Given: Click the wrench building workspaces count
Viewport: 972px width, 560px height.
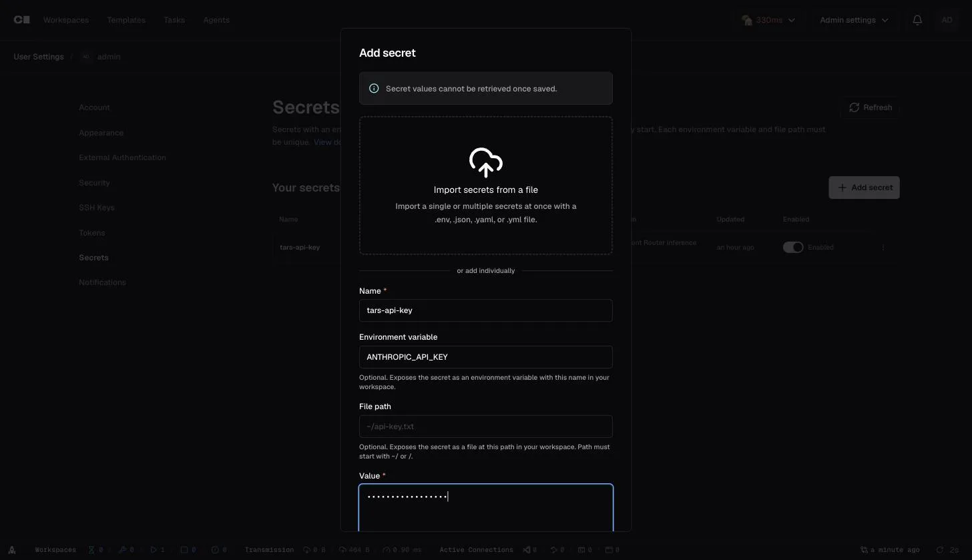Looking at the screenshot, I should tap(126, 550).
